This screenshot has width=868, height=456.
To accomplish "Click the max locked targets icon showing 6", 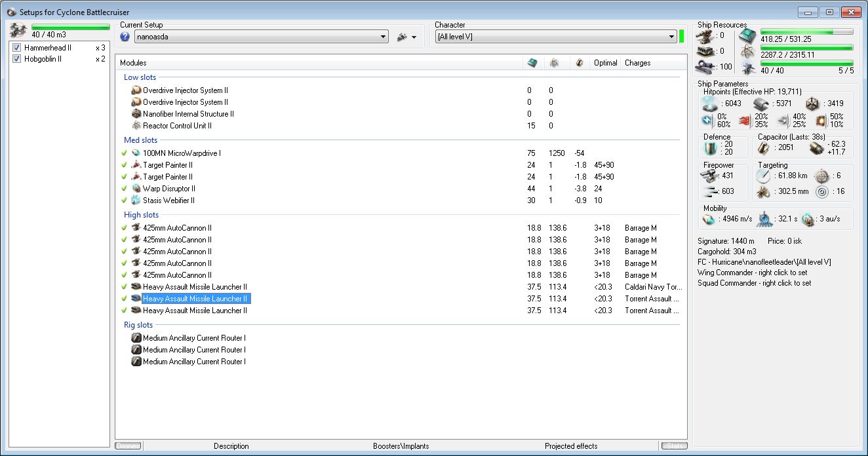I will (821, 176).
